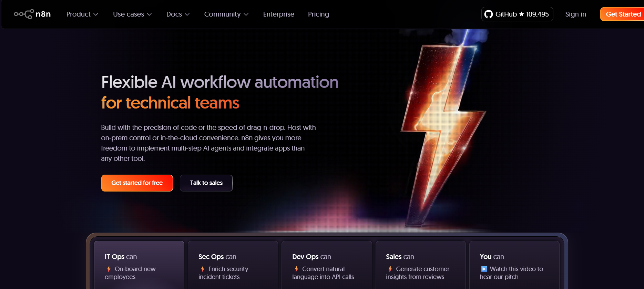The width and height of the screenshot is (644, 289).
Task: Click the GitHub 109,495 stars button
Action: tap(517, 14)
